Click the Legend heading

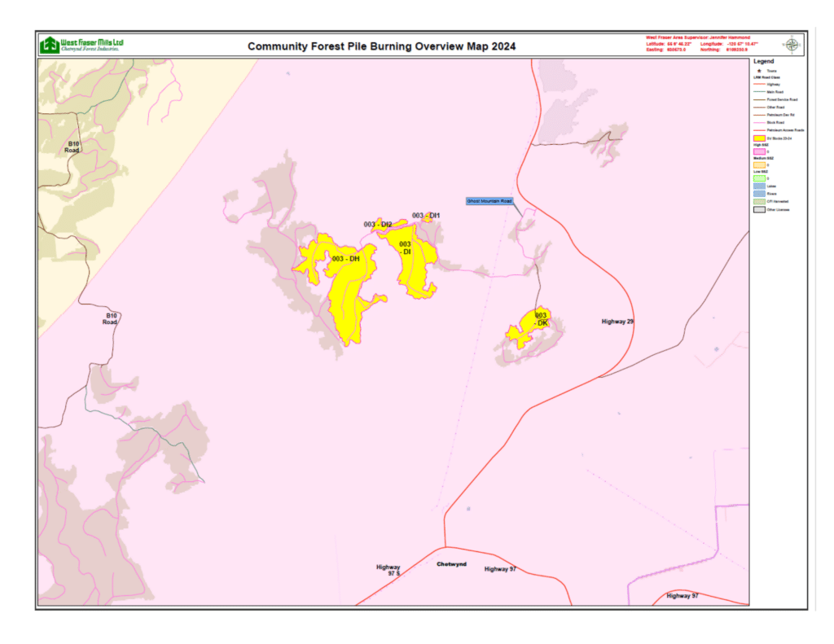click(x=763, y=61)
